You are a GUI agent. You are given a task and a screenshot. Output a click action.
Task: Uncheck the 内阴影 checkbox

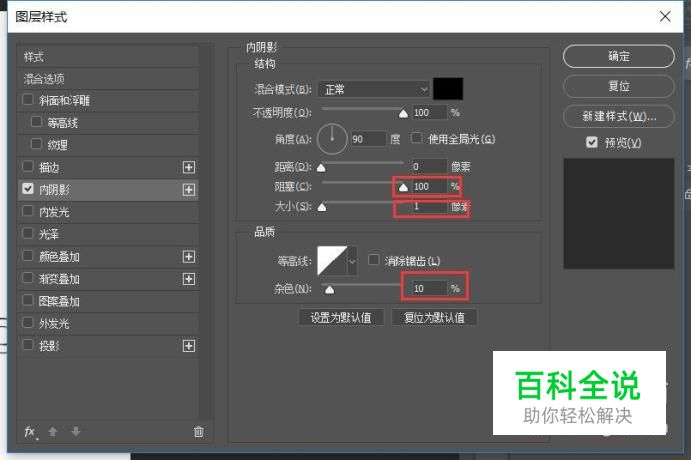click(28, 189)
